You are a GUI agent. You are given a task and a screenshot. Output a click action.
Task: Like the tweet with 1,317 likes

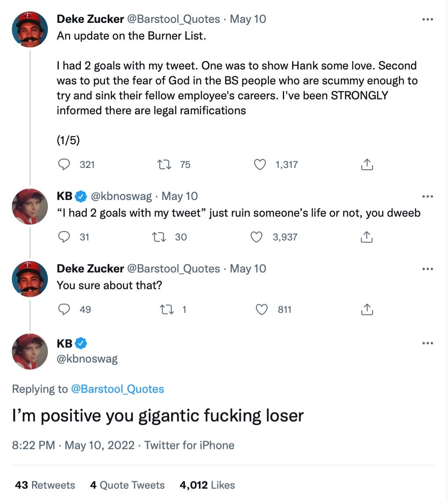pos(260,164)
